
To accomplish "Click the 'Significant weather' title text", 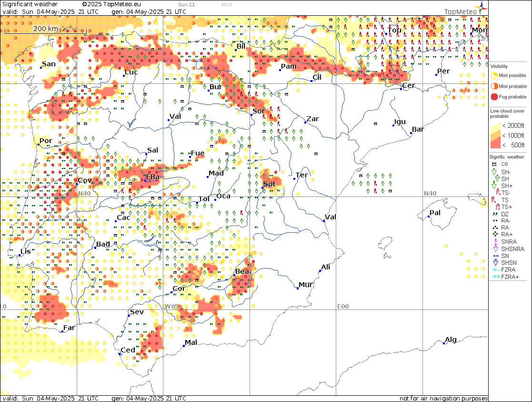I will 30,4.
